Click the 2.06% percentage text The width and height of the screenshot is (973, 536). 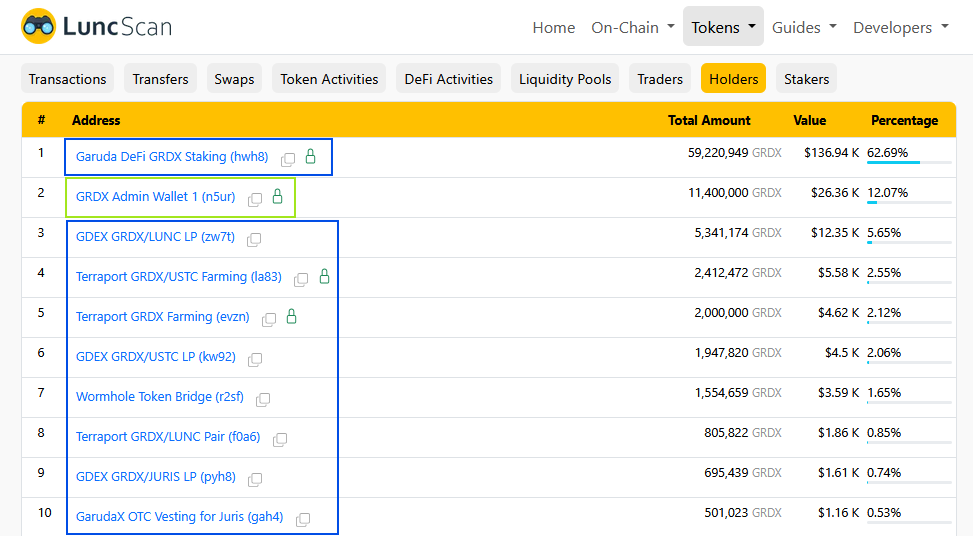pyautogui.click(x=884, y=352)
